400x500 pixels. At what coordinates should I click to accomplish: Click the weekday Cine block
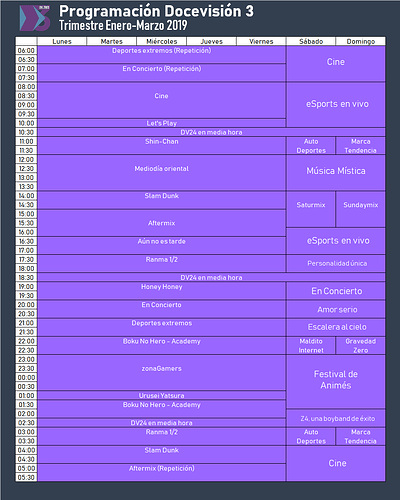pos(162,100)
